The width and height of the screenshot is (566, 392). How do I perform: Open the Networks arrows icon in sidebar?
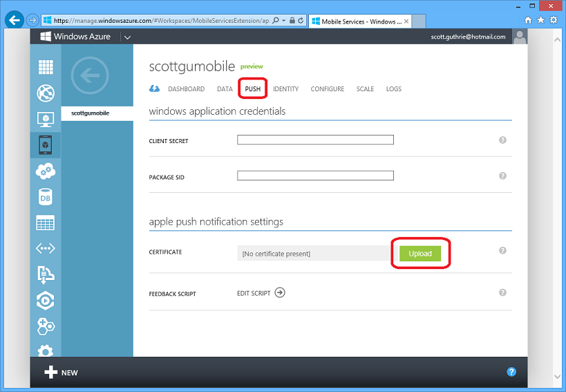tap(46, 248)
